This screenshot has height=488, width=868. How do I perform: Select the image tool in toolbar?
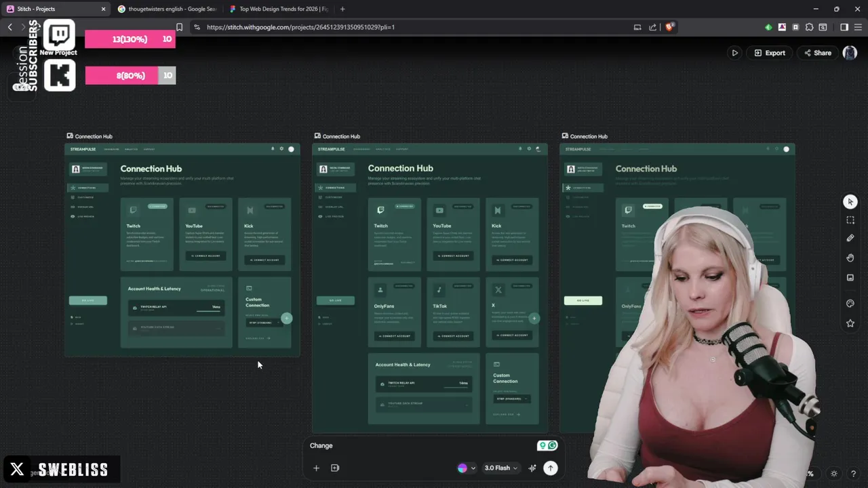pos(850,277)
